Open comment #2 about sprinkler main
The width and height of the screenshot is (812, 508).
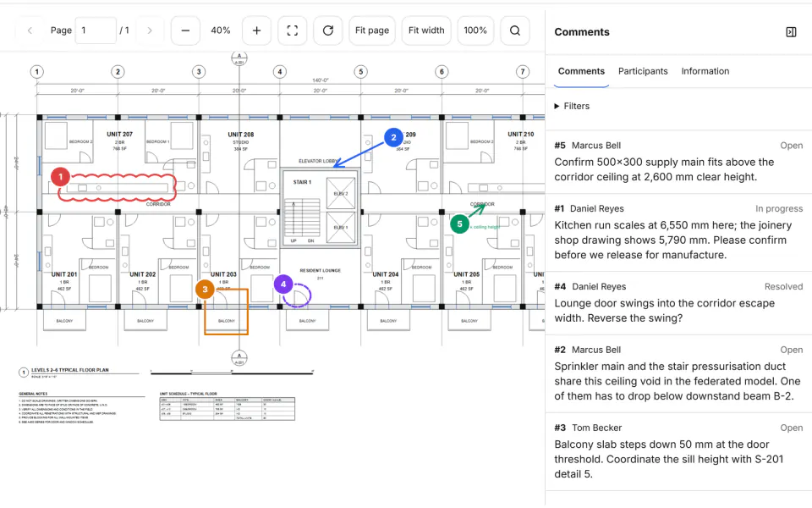[678, 373]
